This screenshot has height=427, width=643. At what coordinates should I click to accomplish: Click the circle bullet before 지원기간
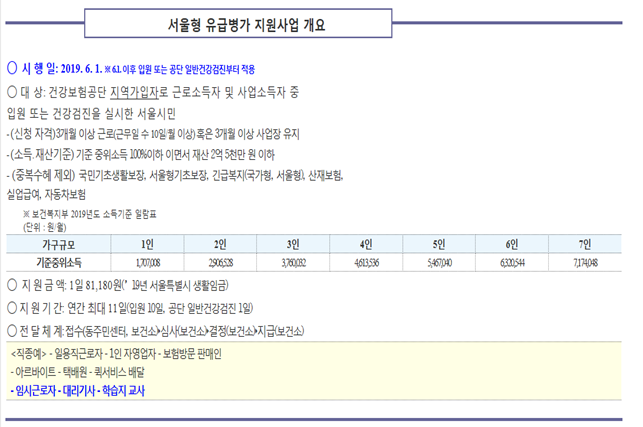[x=12, y=307]
